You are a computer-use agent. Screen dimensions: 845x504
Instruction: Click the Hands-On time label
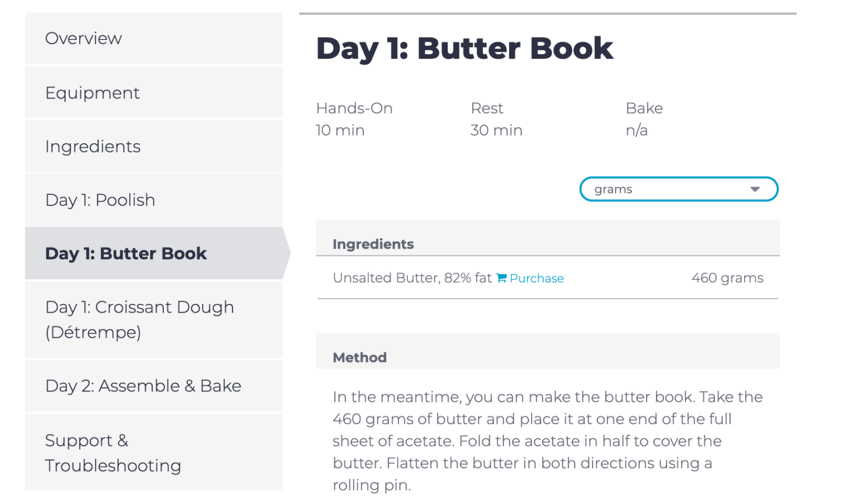point(354,108)
